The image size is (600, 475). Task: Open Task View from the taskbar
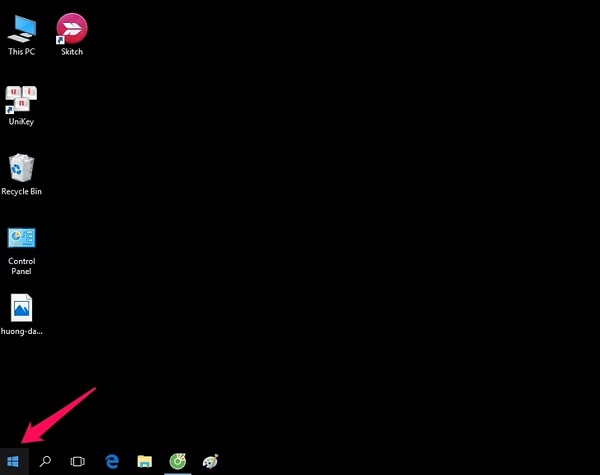click(x=77, y=461)
